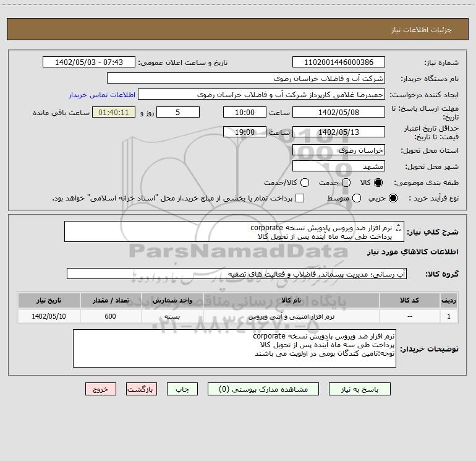
Task: Click the تاریخ نیاز column header
Action: coord(49,300)
